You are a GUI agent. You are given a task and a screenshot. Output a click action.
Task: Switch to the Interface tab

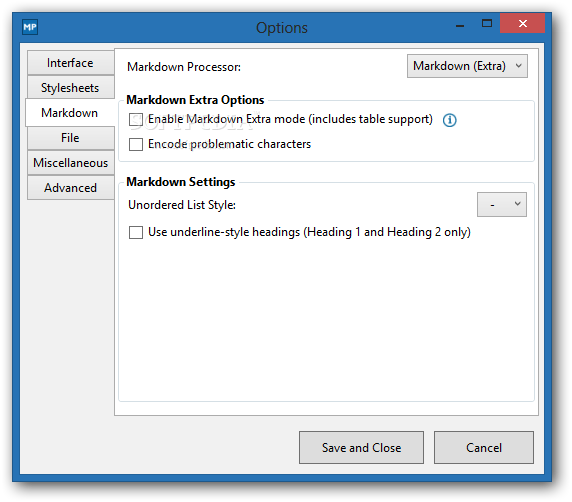click(x=70, y=63)
